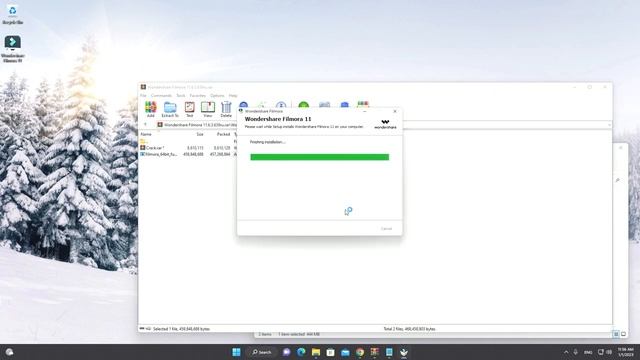The width and height of the screenshot is (640, 360).
Task: Switch to the Filmora installer taskbar icon
Action: [x=404, y=352]
